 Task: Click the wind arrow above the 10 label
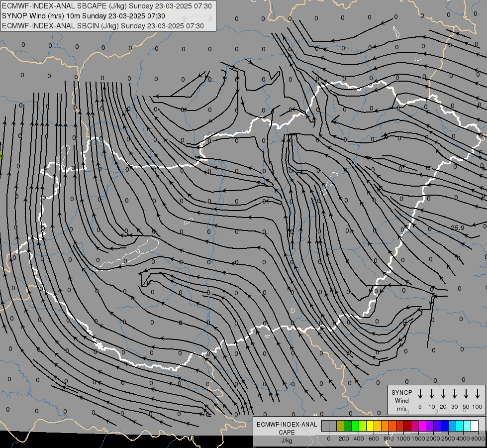[431, 394]
